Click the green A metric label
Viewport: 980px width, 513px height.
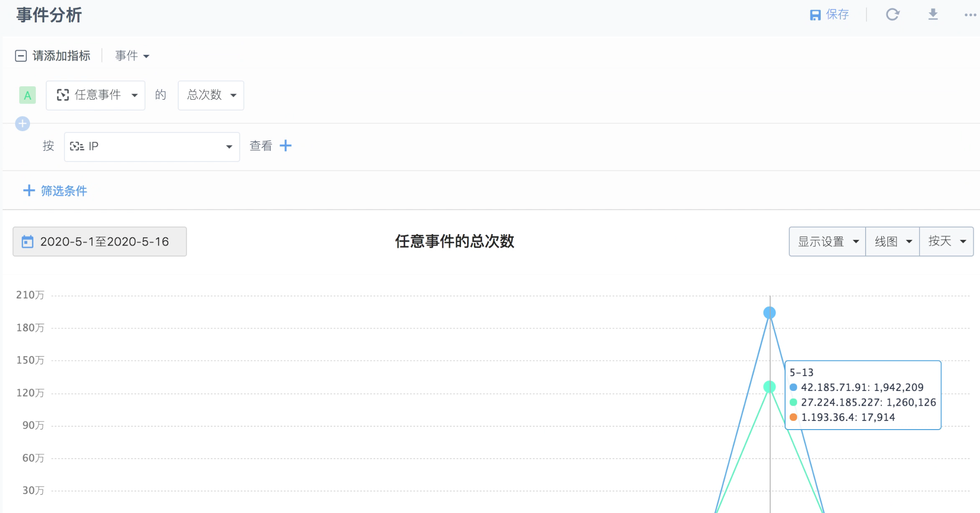(x=28, y=95)
